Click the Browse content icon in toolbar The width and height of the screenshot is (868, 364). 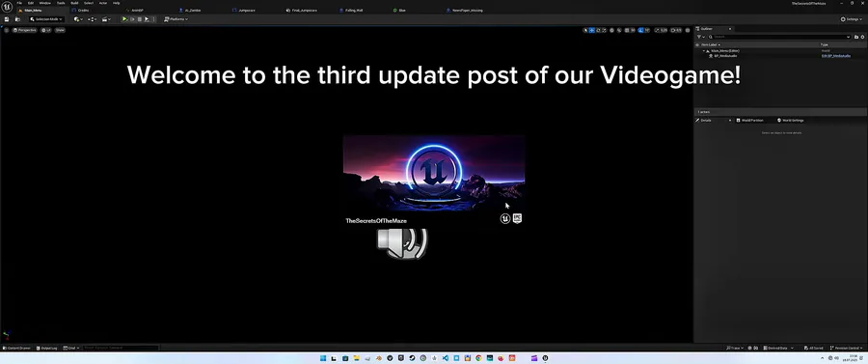17,19
